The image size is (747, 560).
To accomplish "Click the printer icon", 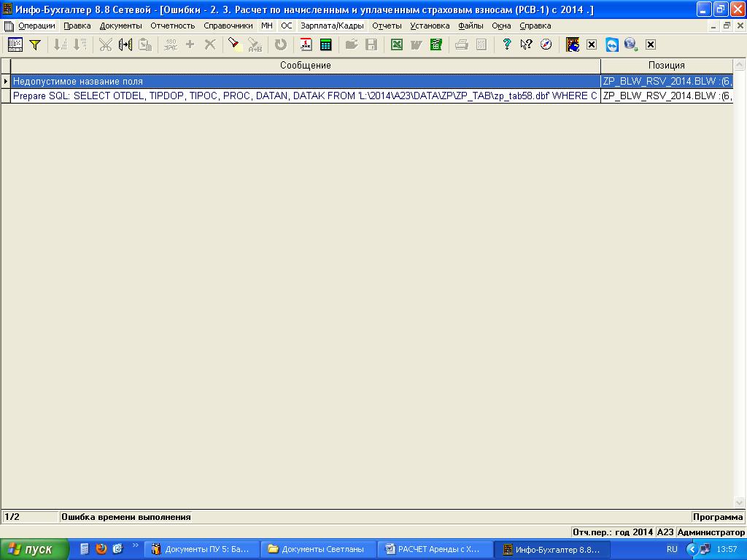I will point(461,44).
